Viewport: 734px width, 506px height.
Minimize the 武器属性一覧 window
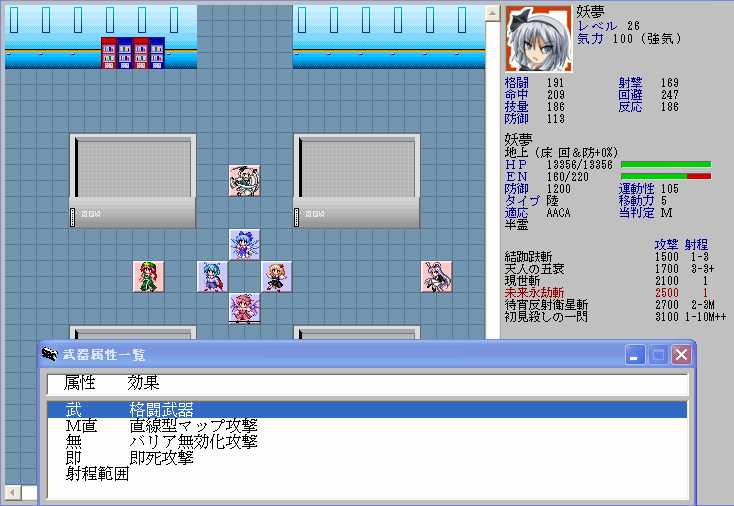pos(635,355)
